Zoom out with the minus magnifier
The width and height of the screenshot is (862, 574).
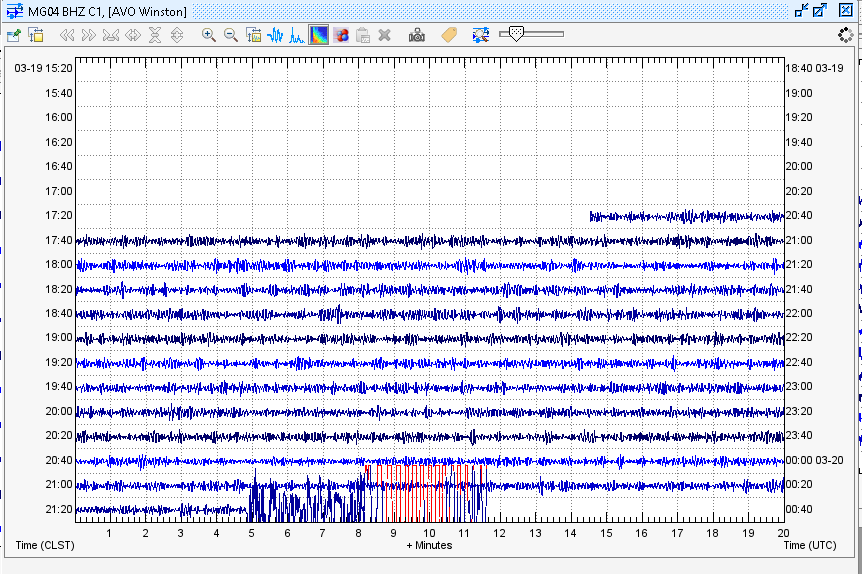[231, 36]
